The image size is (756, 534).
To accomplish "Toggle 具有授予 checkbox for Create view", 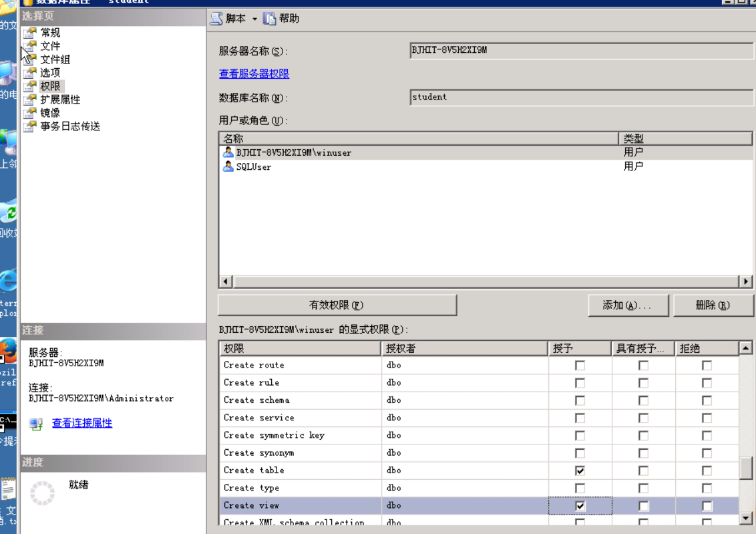I will pos(644,506).
